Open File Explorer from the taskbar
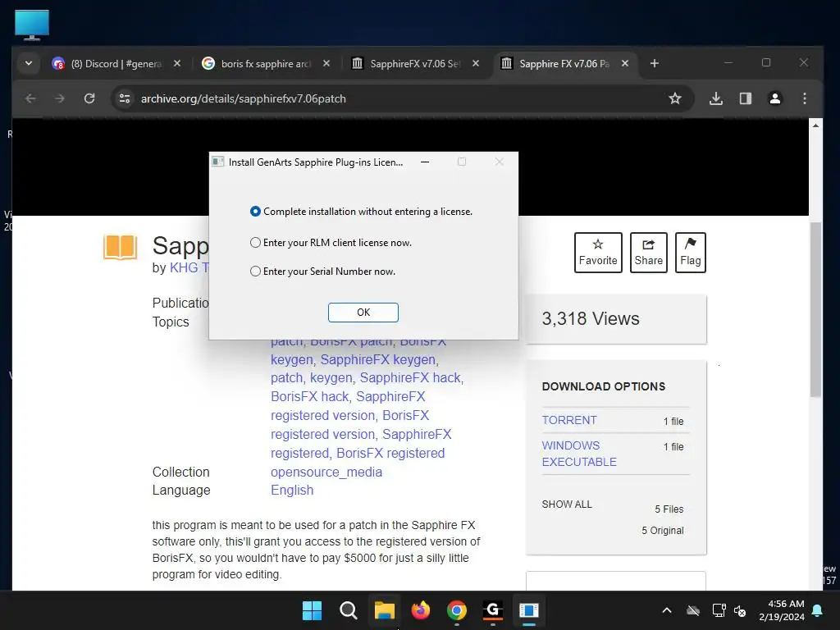The width and height of the screenshot is (840, 630). click(x=384, y=610)
